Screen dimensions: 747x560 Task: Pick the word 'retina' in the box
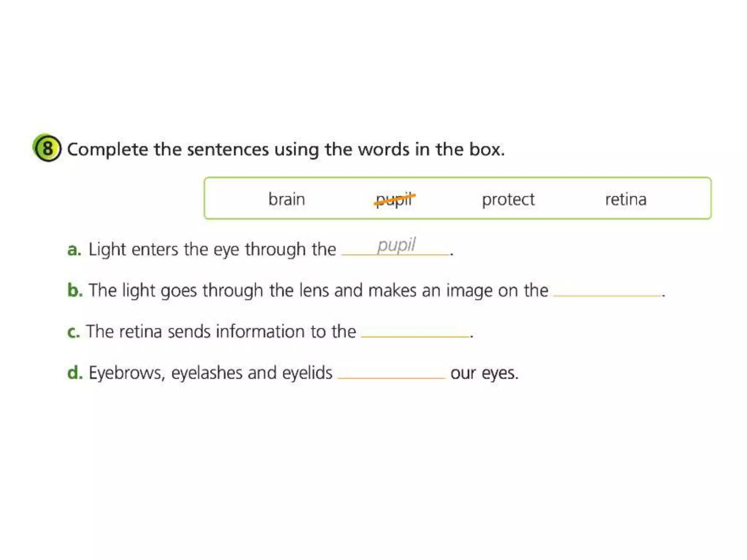626,199
